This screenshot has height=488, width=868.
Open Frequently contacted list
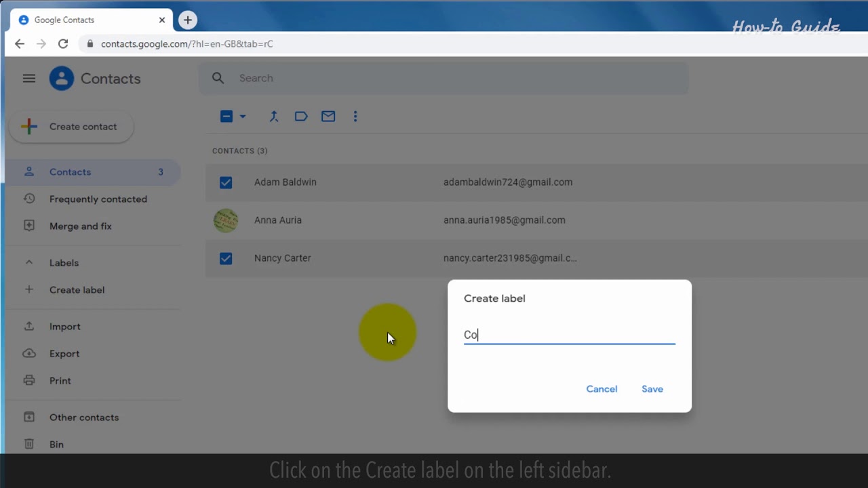94,199
